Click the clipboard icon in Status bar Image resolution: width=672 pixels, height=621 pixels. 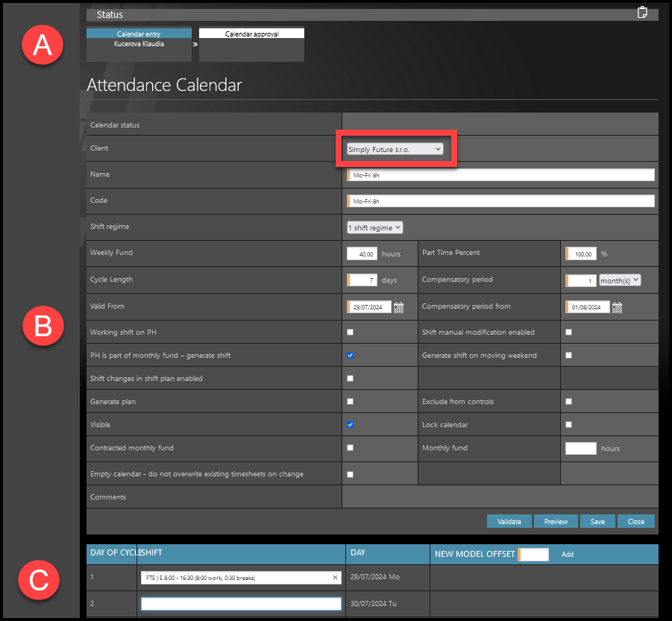pyautogui.click(x=642, y=13)
